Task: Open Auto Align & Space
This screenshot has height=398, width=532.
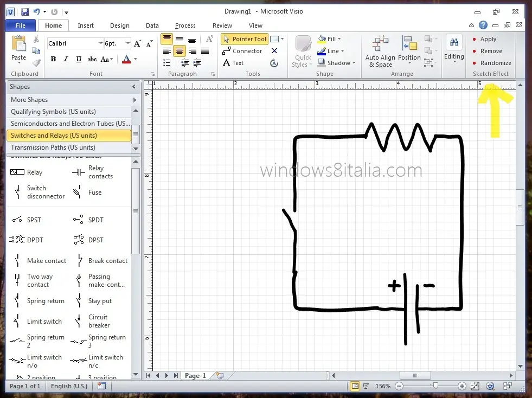Action: [x=380, y=52]
